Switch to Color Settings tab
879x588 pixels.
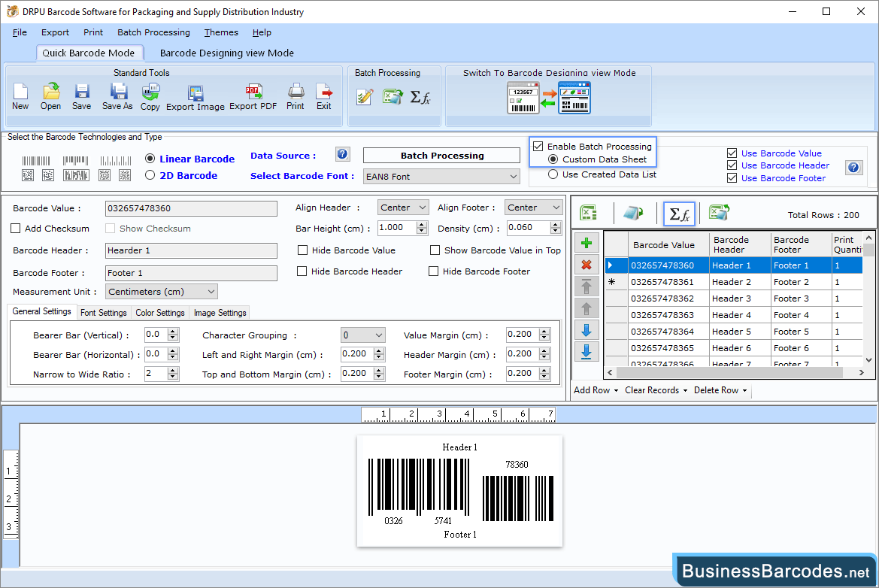point(159,313)
